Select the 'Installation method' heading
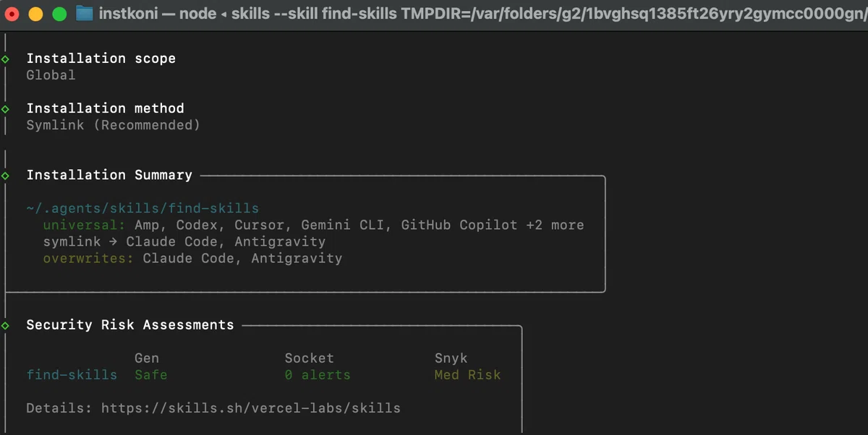Screen dimensions: 868x435 click(x=106, y=108)
